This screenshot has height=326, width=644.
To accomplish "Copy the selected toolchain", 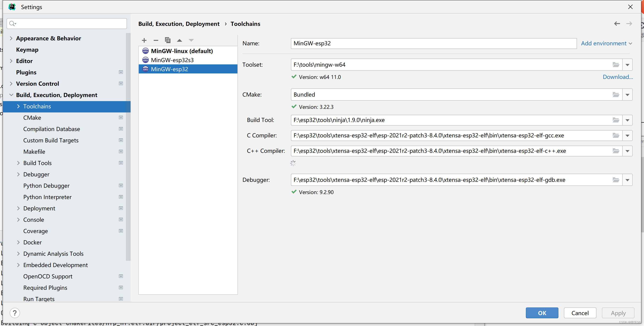I will [168, 40].
